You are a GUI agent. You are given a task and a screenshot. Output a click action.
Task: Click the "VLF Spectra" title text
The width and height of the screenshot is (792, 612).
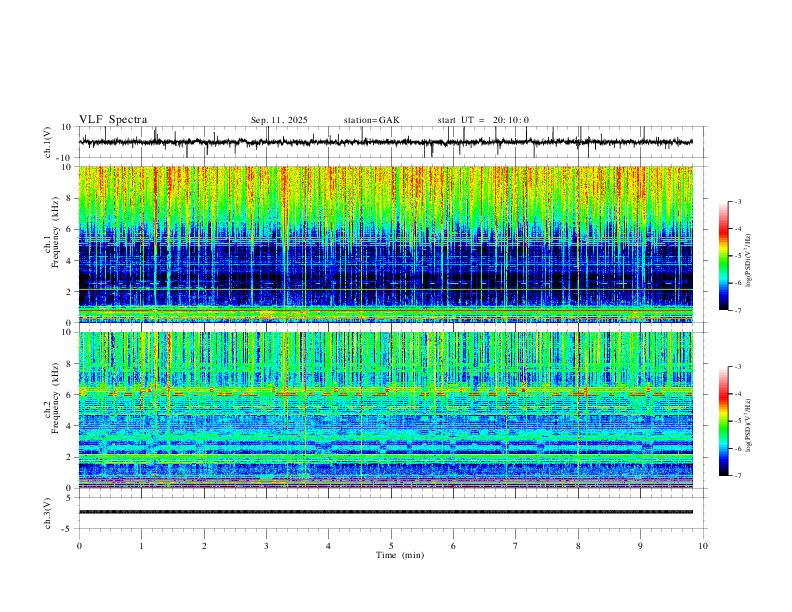pos(113,120)
